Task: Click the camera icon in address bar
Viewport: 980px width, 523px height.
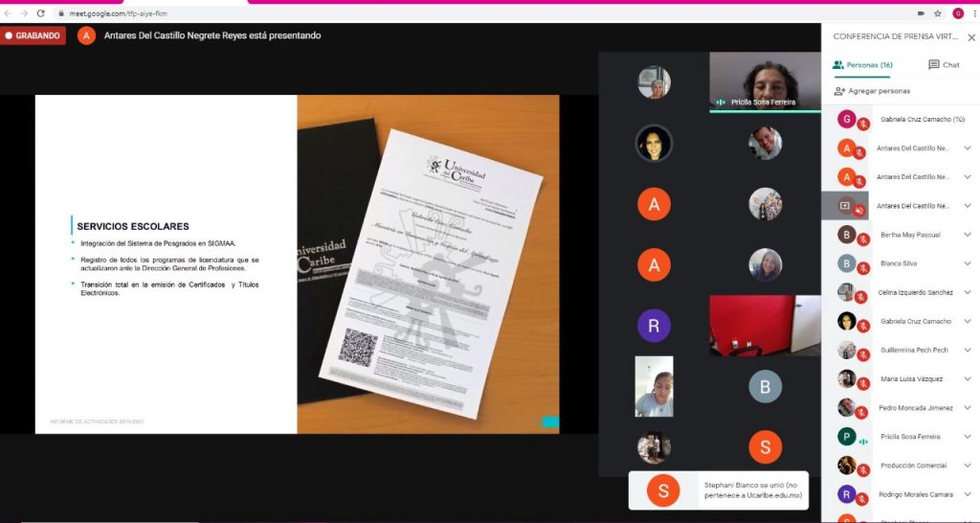Action: click(x=921, y=13)
